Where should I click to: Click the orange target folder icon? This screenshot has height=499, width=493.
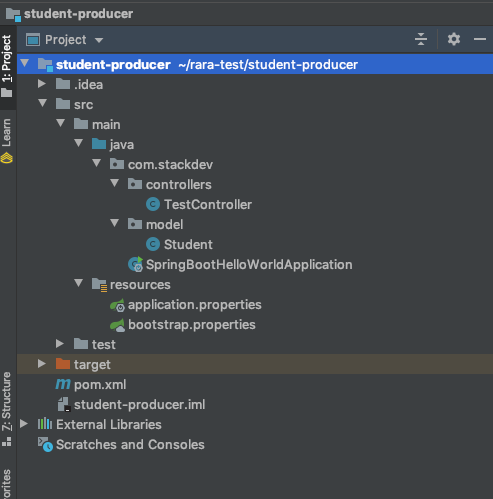click(63, 364)
